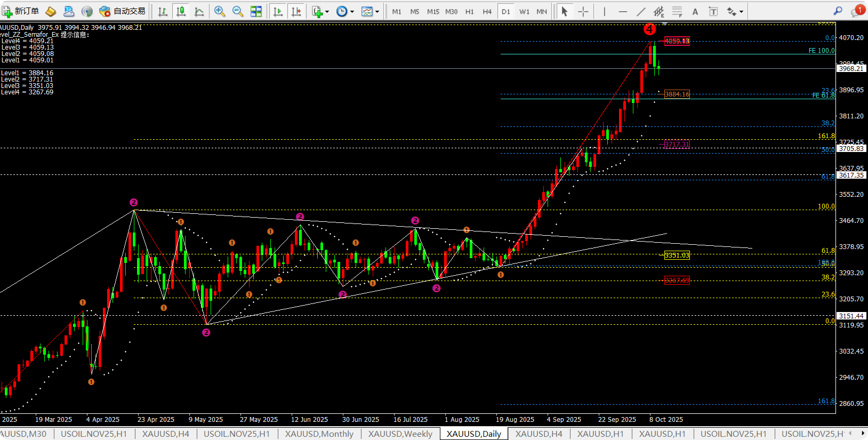Click the FE 100.0 Fibonacci expansion label
The width and height of the screenshot is (868, 440).
pyautogui.click(x=822, y=51)
